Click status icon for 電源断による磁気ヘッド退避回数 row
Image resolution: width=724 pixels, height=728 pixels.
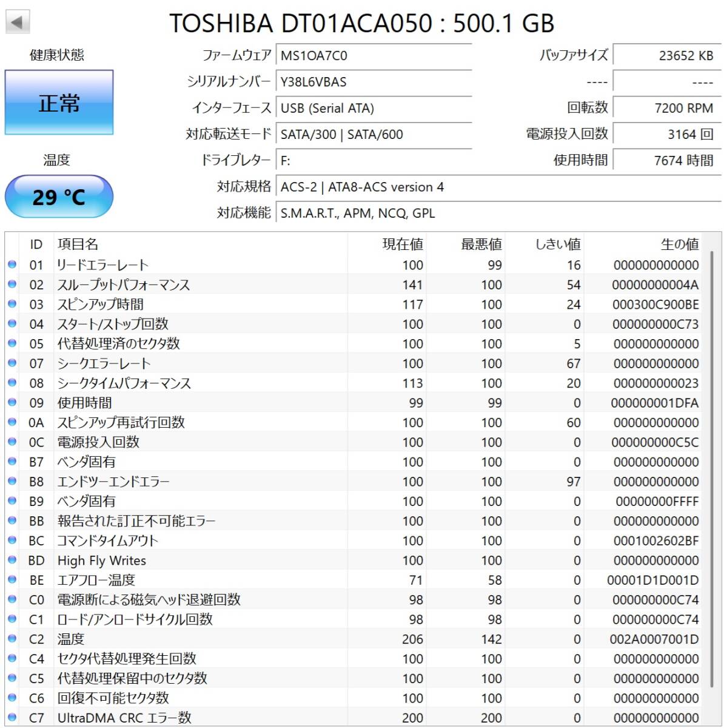(x=12, y=599)
